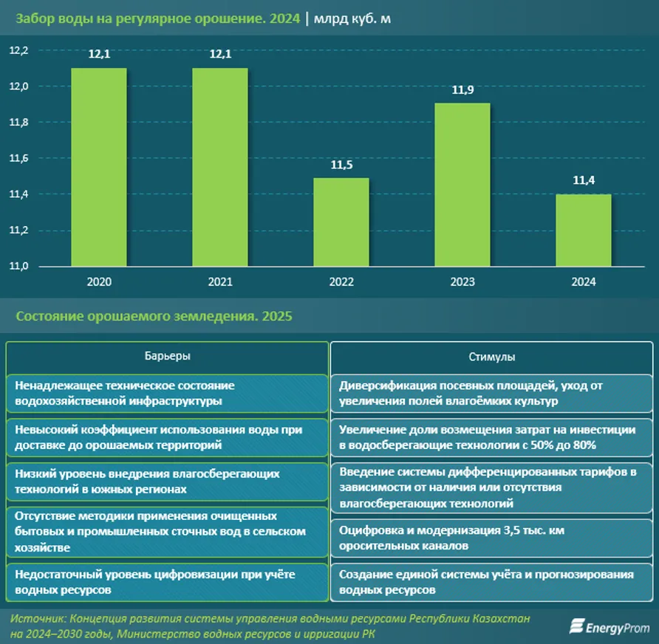This screenshot has width=659, height=644.
Task: Select the 'Невысокий коэффициент использования воды' cell
Action: point(167,436)
